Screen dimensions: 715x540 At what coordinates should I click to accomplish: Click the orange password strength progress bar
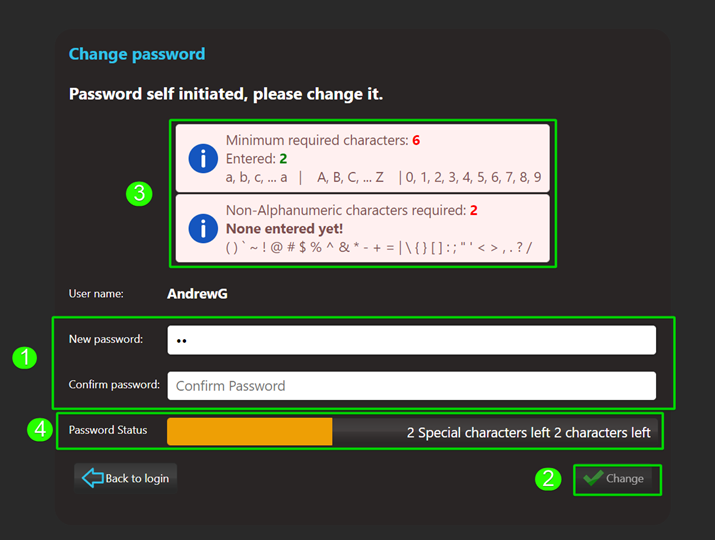click(x=249, y=432)
